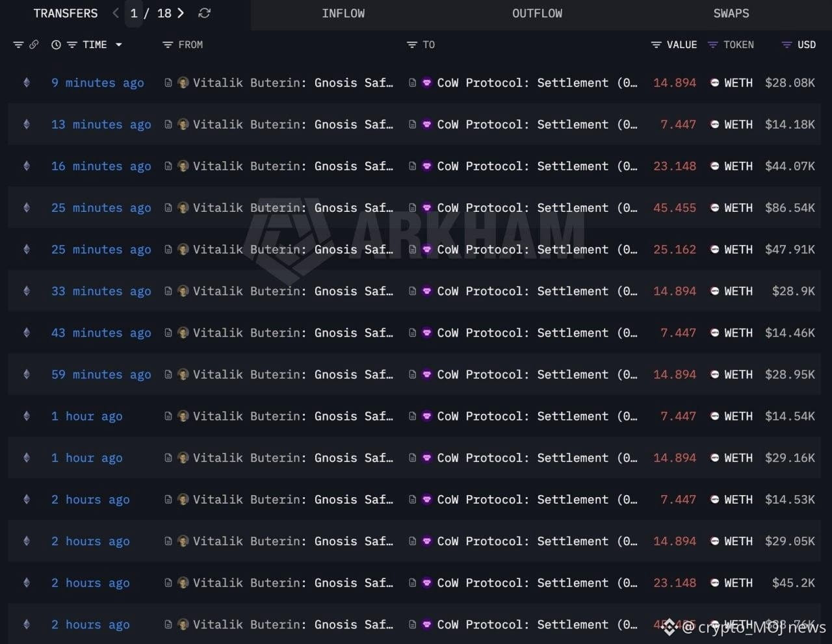
Task: Open the '9 minutes ago' transaction link
Action: click(x=97, y=83)
